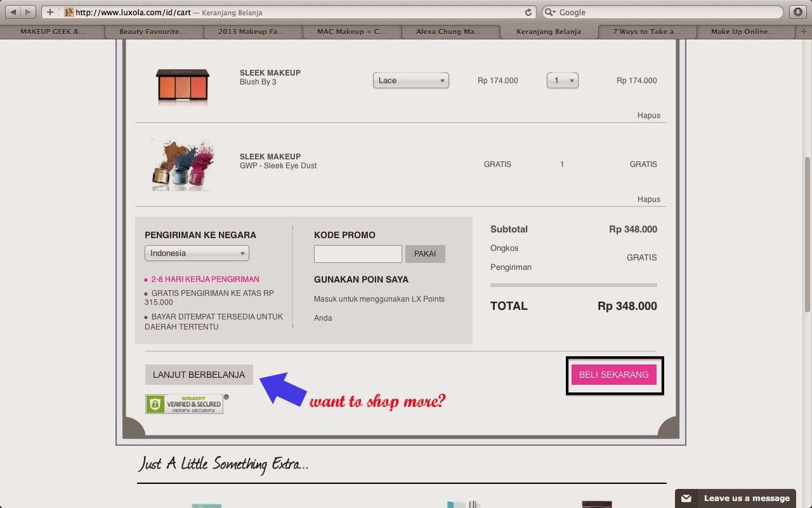
Task: Click the PAKAI promo code button
Action: pos(425,254)
